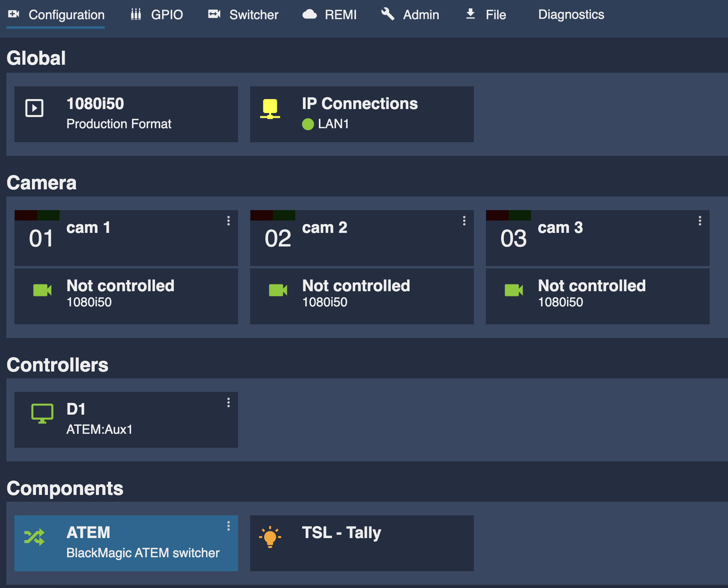Click the green LAN1 status dot
This screenshot has height=588, width=728.
tap(308, 124)
